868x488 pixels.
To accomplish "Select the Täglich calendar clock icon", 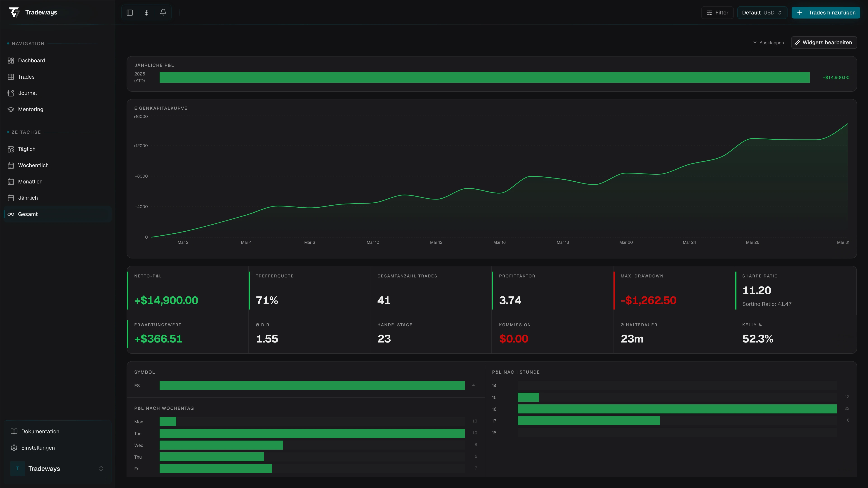I will tap(11, 149).
